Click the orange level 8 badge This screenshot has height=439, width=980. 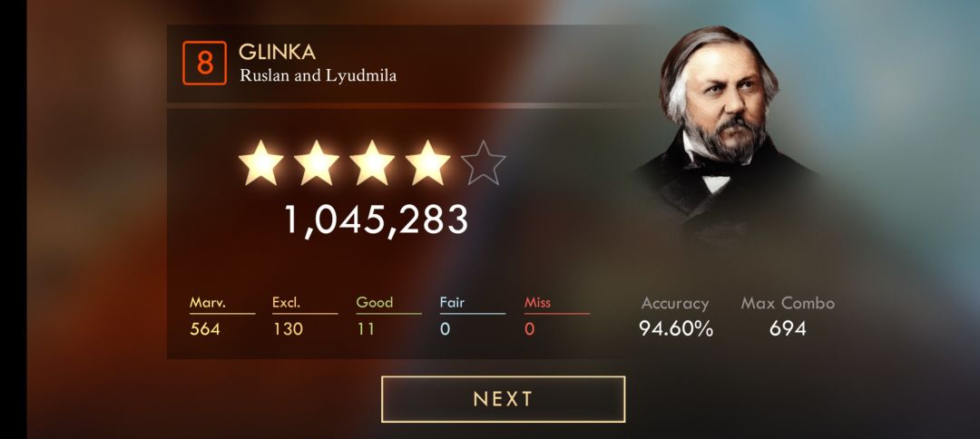204,63
